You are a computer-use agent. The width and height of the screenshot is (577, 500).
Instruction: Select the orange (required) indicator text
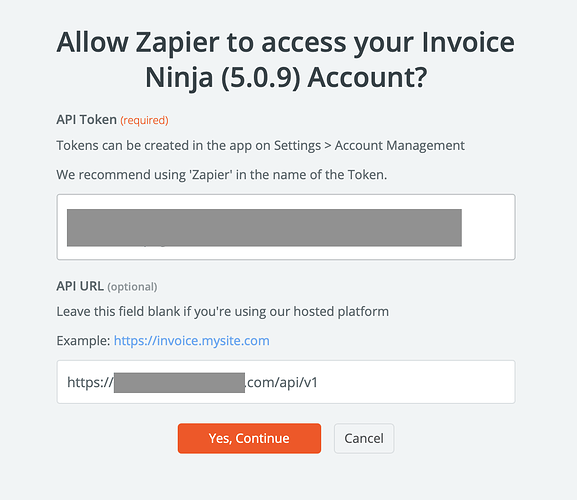point(144,120)
